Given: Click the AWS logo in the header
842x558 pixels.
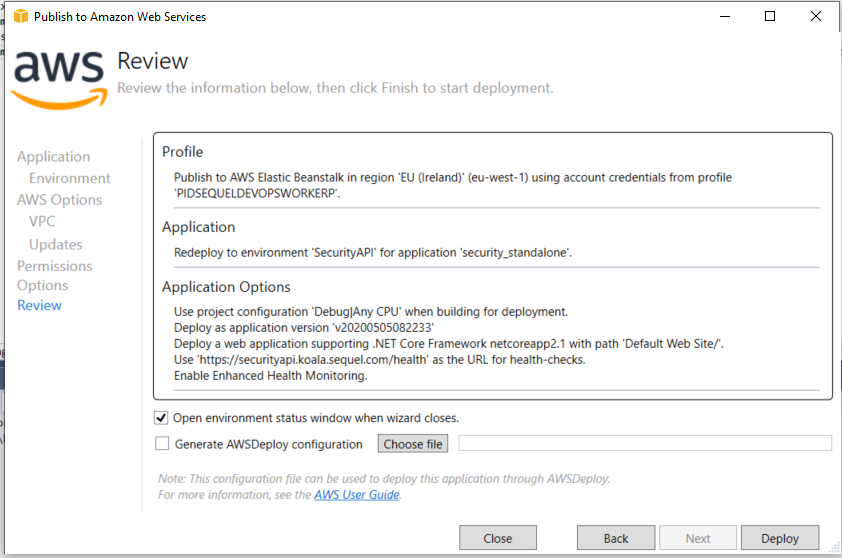Looking at the screenshot, I should [x=59, y=80].
